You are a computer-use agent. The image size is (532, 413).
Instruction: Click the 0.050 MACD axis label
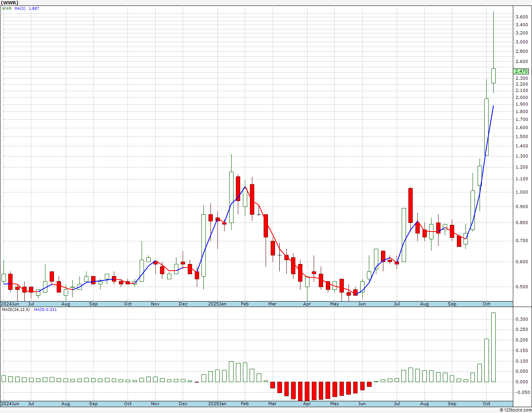[521, 371]
